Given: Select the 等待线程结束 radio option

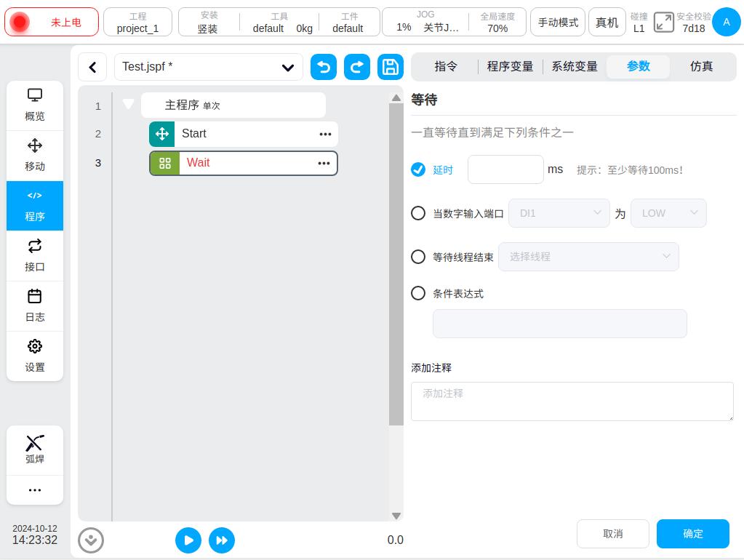Looking at the screenshot, I should (x=418, y=257).
